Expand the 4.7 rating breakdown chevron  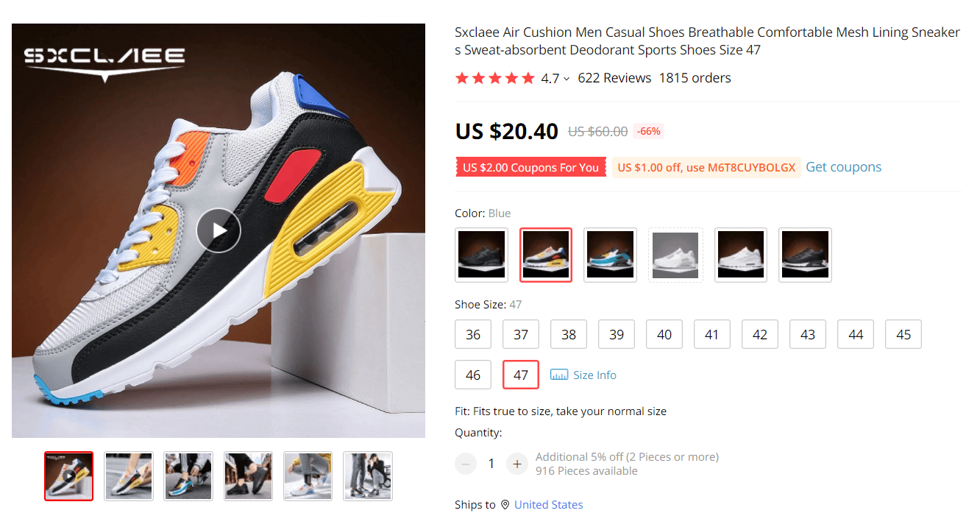[567, 79]
